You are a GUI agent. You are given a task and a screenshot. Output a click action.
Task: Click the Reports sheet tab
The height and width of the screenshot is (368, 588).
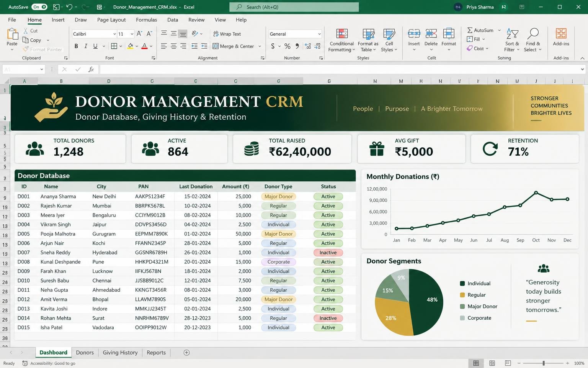pos(156,353)
